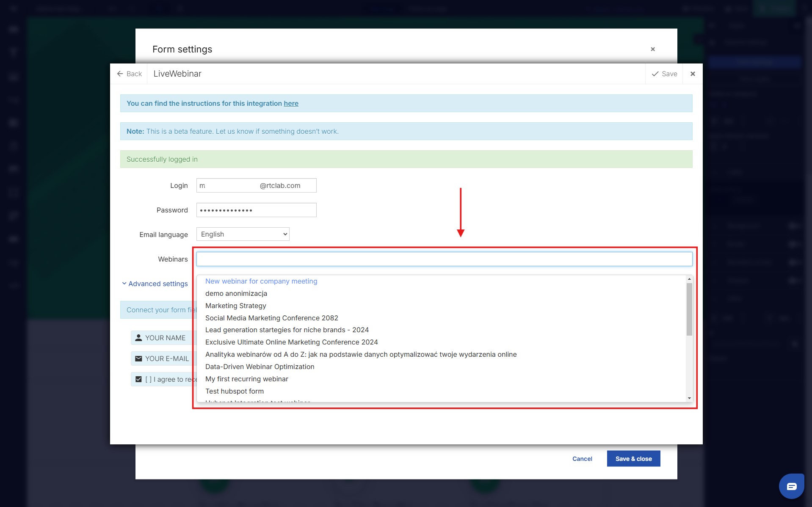This screenshot has height=507, width=812.
Task: Click the envelope icon beside YOUR E-MAIL
Action: 138,358
